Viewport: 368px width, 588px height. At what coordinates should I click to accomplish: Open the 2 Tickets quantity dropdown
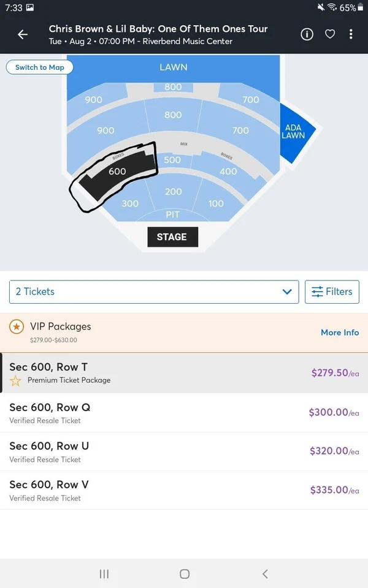(x=153, y=292)
